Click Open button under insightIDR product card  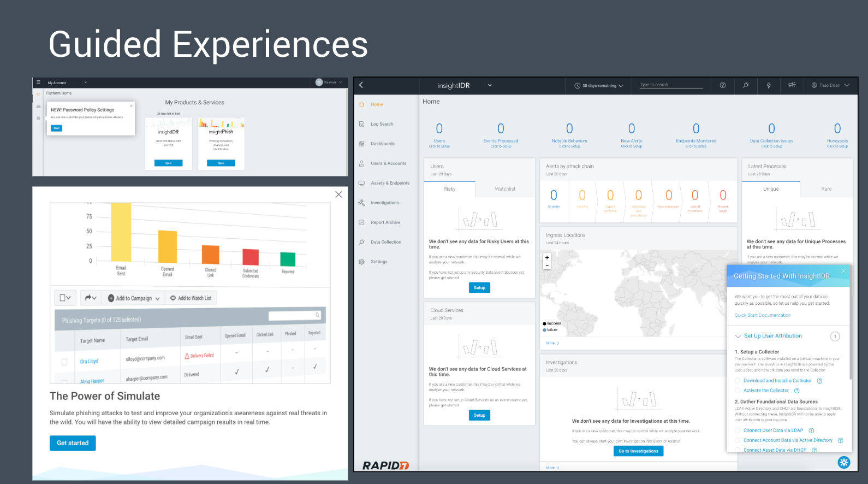168,163
